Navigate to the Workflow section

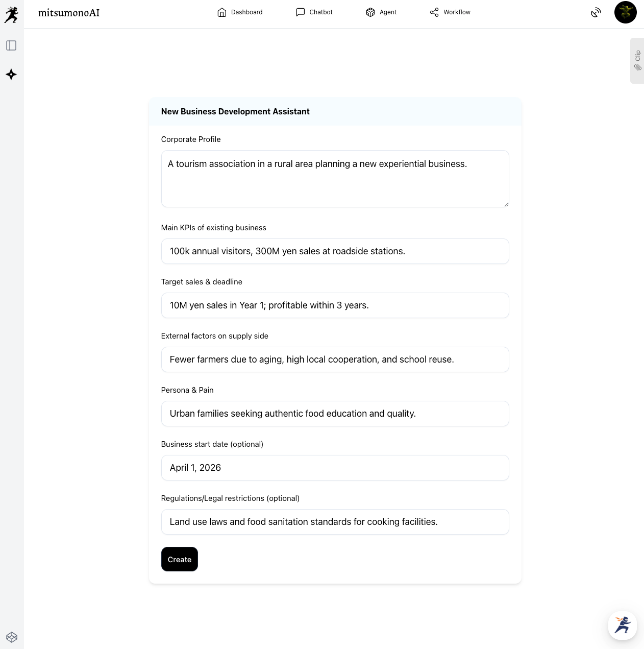450,12
